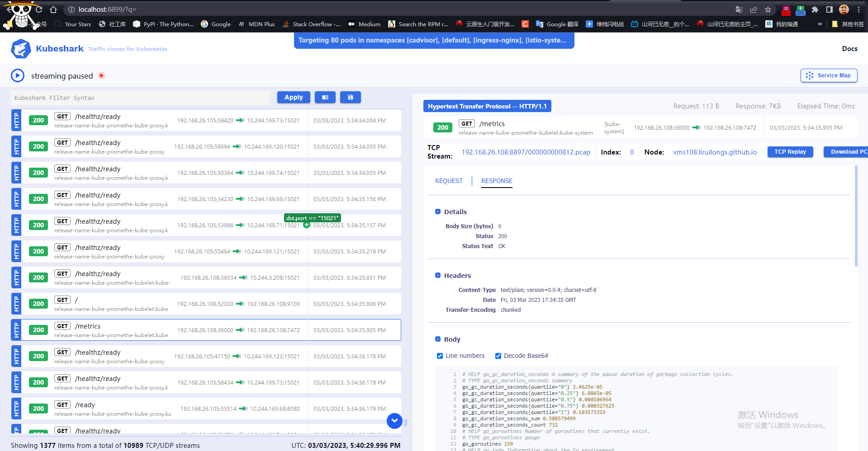Select the /ready entry at 5:34:36.179 PM
The height and width of the screenshot is (451, 868).
pos(206,409)
